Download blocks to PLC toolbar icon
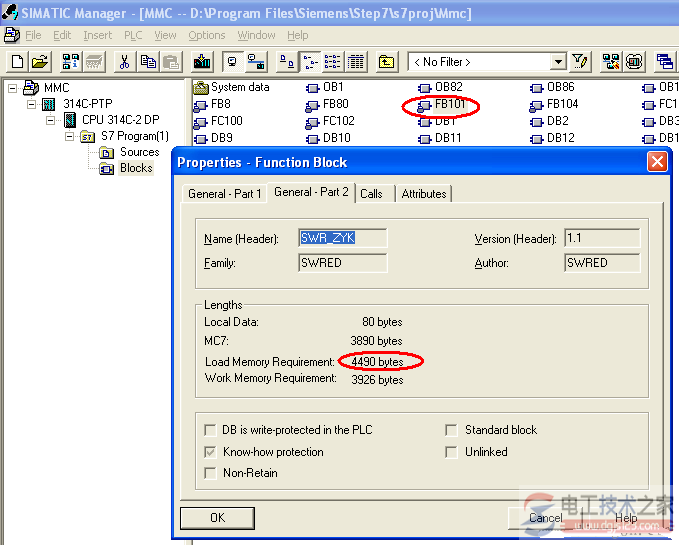 tap(202, 61)
